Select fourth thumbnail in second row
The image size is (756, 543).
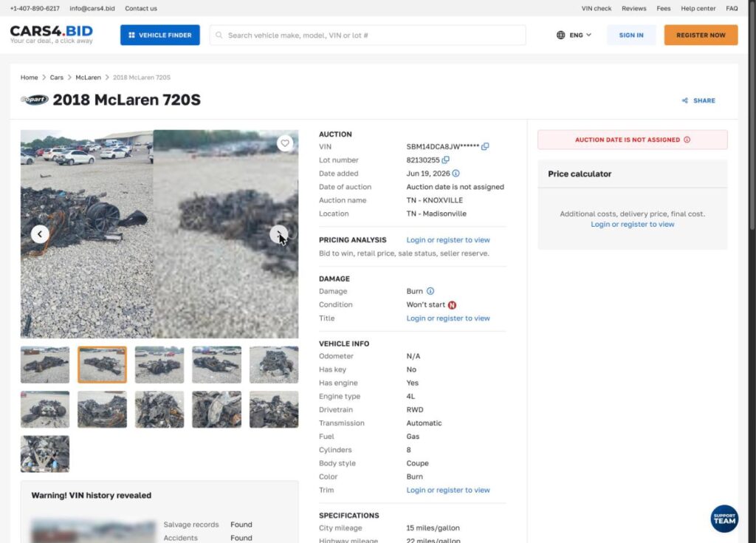pos(216,409)
